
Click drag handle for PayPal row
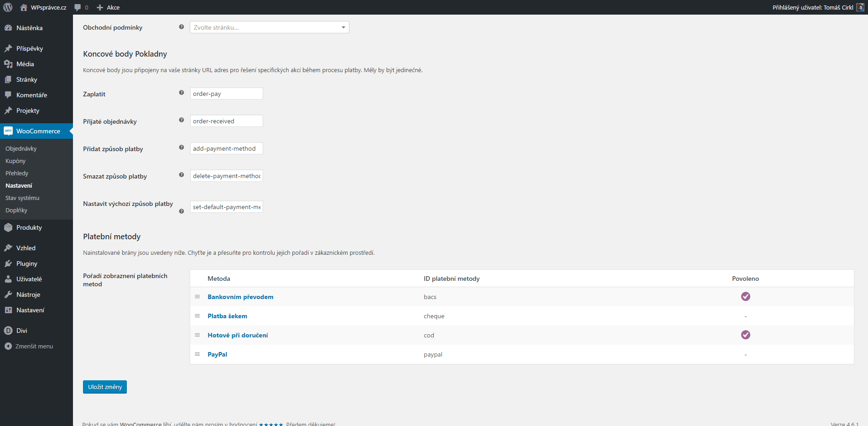198,354
